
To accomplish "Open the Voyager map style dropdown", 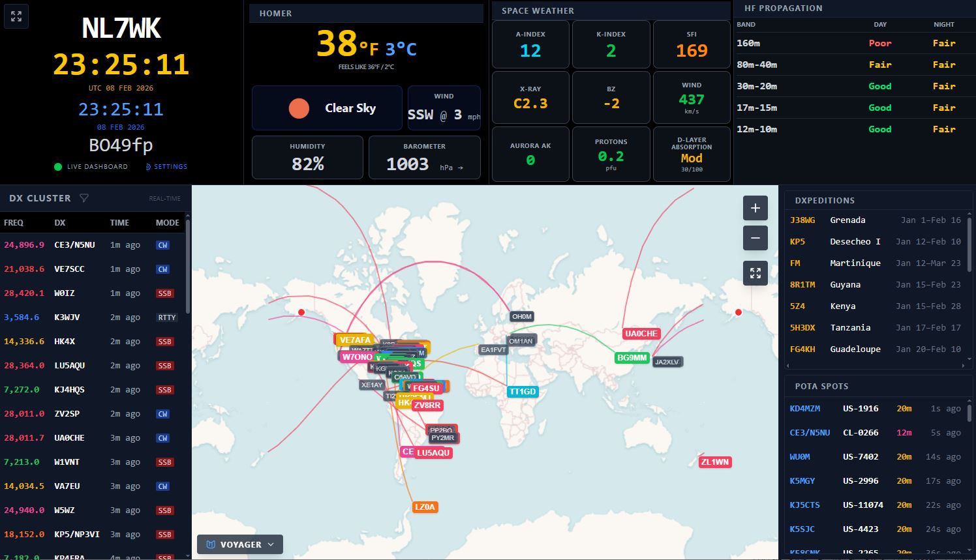I will [x=240, y=544].
